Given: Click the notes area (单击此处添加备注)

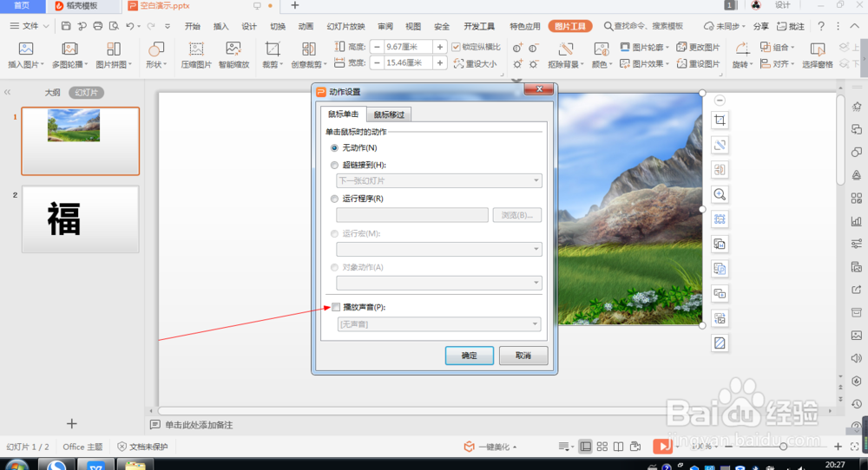Looking at the screenshot, I should point(199,425).
